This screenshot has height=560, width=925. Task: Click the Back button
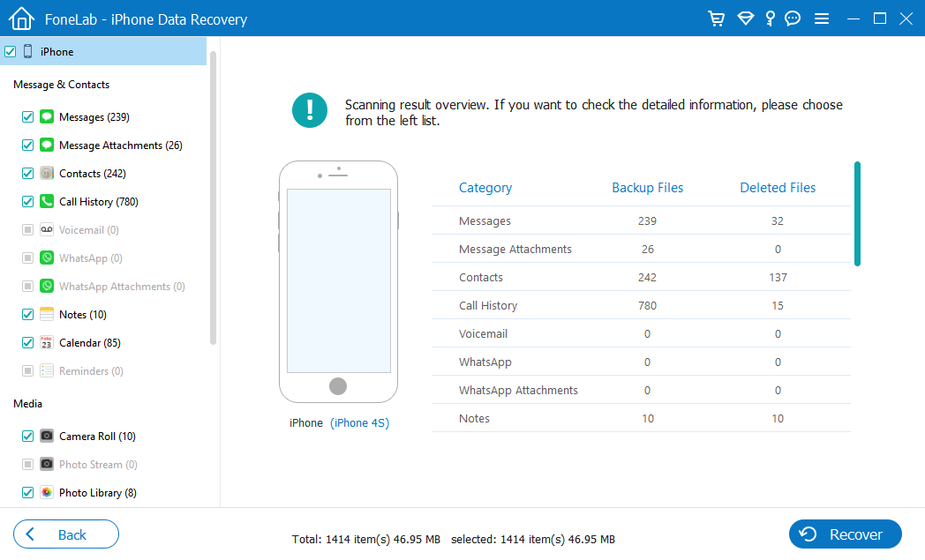tap(66, 534)
